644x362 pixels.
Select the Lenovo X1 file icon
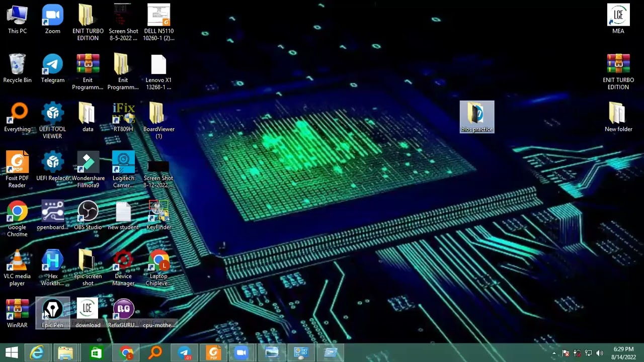(158, 72)
